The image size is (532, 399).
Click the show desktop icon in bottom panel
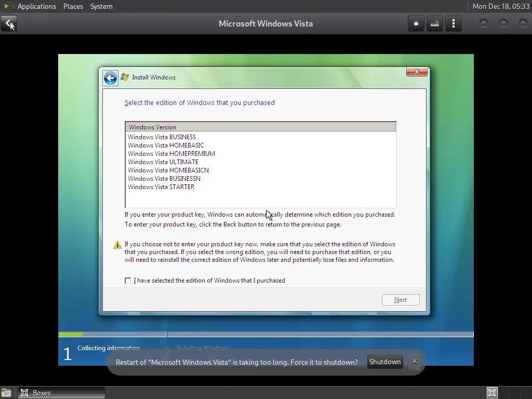pos(6,393)
